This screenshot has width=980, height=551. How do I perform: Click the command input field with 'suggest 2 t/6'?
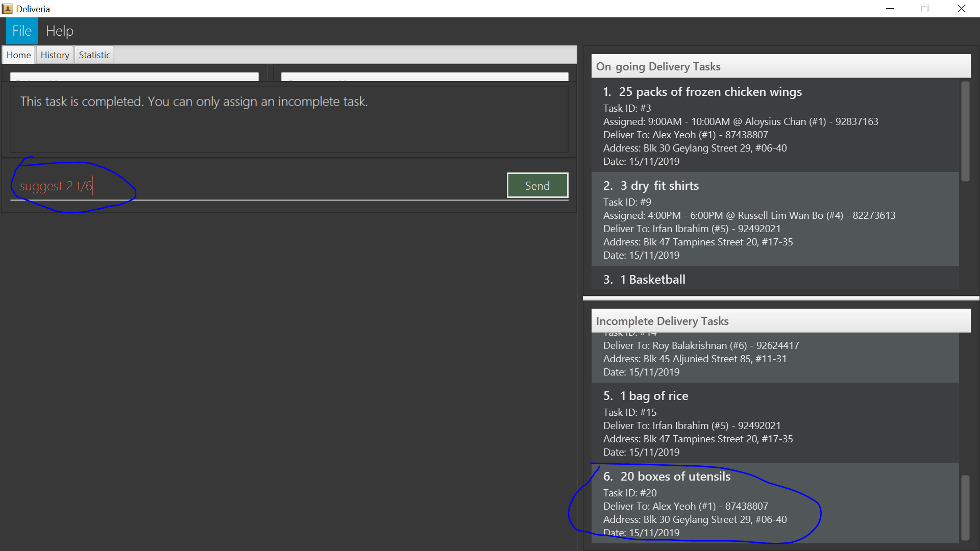pyautogui.click(x=255, y=186)
